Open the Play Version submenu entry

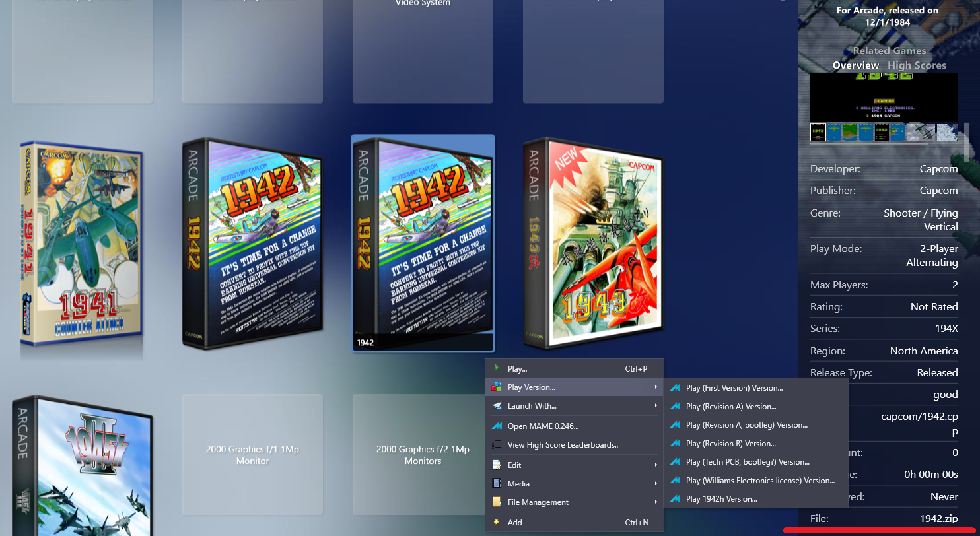575,387
